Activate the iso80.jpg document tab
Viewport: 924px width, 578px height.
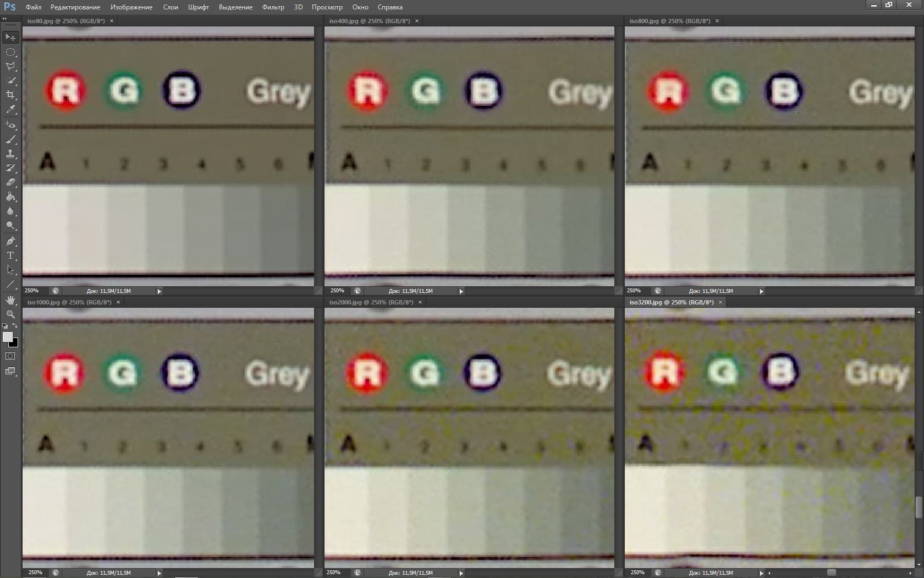(x=66, y=21)
